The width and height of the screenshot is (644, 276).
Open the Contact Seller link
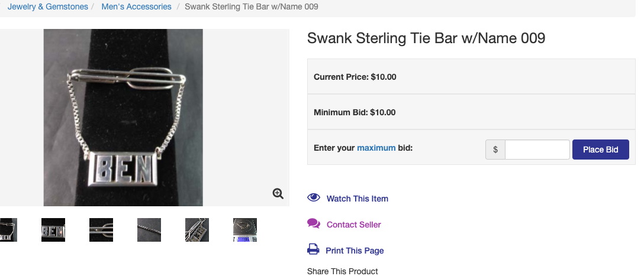tap(353, 225)
